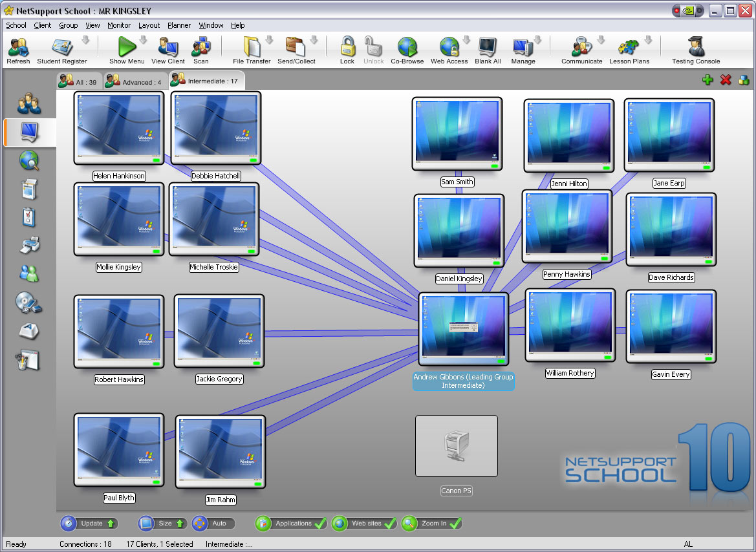Click Size thumbnail control
Viewport: 756px width, 552px height.
coord(163,524)
